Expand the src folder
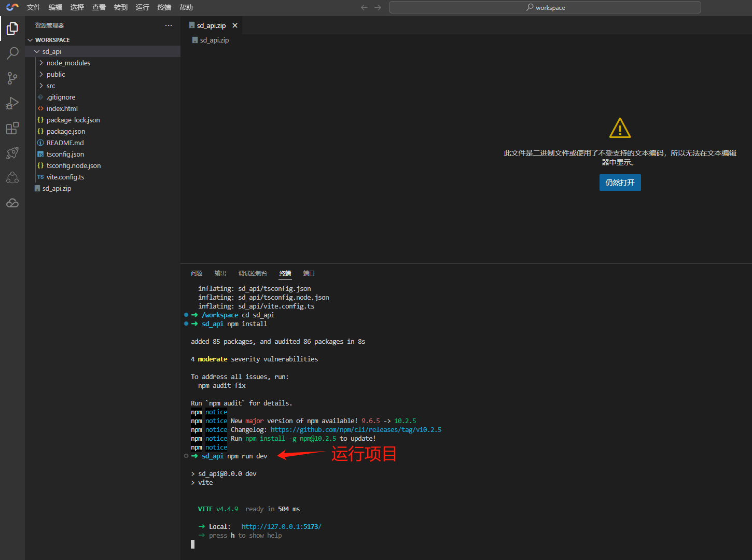The height and width of the screenshot is (560, 752). [50, 86]
